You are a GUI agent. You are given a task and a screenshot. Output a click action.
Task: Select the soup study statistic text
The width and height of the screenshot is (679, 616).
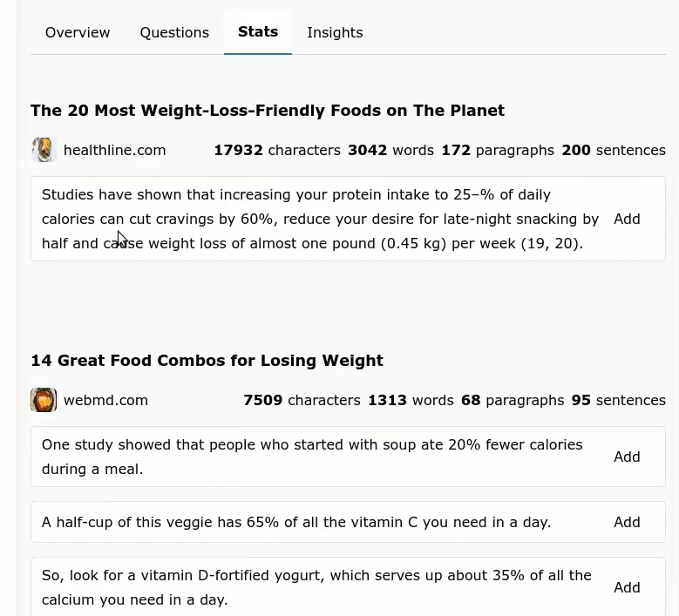[312, 457]
